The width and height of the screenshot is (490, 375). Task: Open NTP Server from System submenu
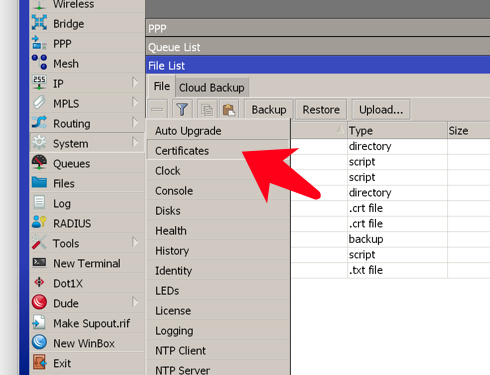(218, 368)
